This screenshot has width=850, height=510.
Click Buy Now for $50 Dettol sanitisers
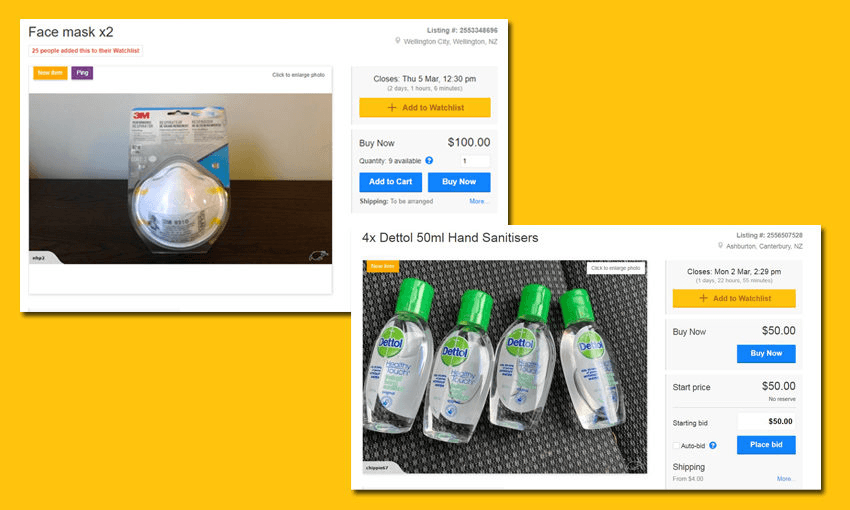click(x=766, y=353)
